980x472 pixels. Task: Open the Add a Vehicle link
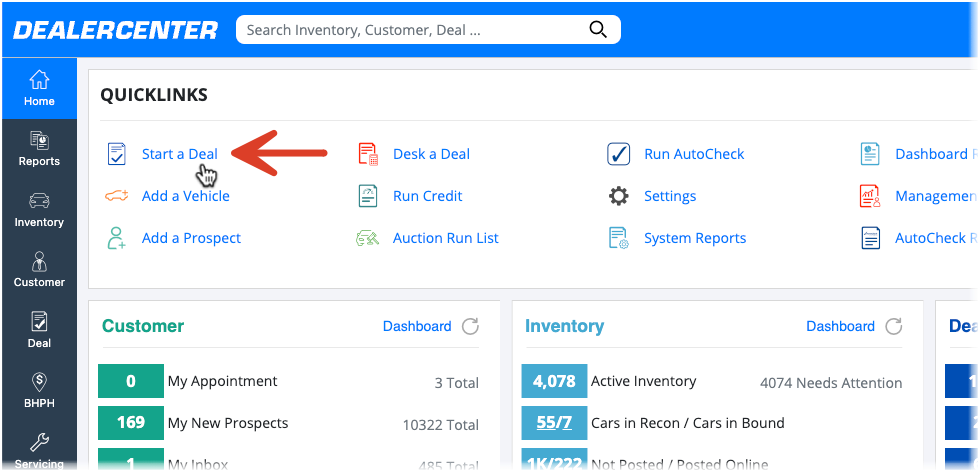[x=186, y=196]
